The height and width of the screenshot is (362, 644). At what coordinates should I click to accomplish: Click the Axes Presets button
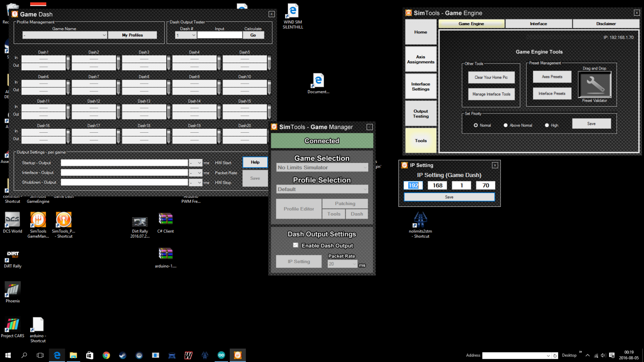552,77
